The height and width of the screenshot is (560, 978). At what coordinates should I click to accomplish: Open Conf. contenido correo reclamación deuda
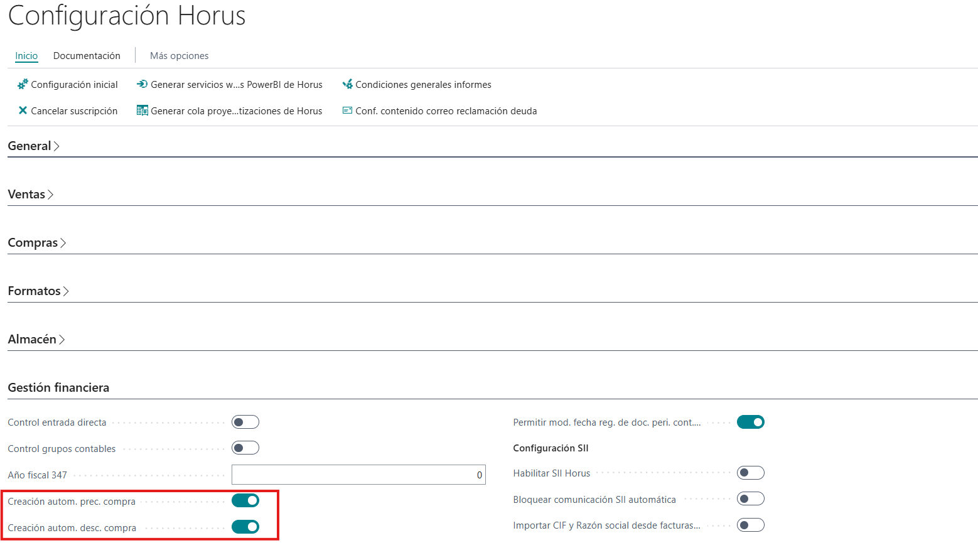(439, 111)
